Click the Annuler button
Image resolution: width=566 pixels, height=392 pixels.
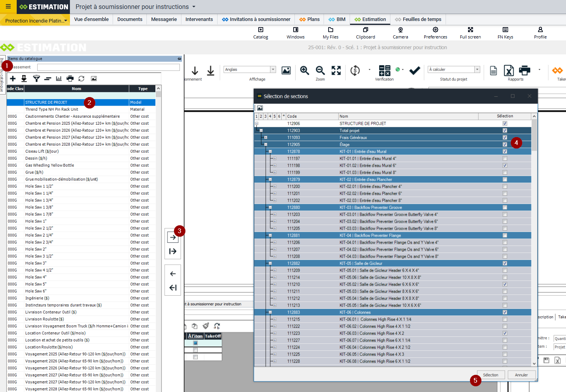[521, 375]
